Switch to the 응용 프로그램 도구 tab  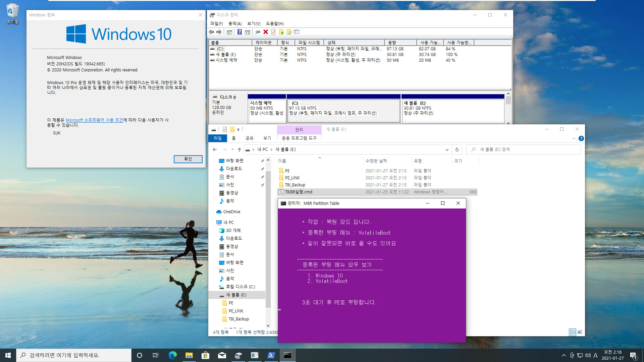pyautogui.click(x=299, y=138)
